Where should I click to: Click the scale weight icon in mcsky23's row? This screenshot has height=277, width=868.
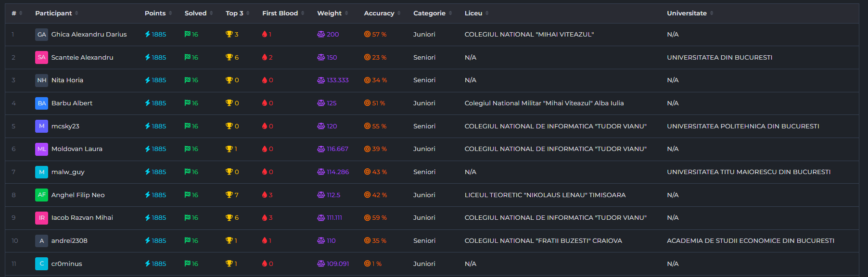321,126
